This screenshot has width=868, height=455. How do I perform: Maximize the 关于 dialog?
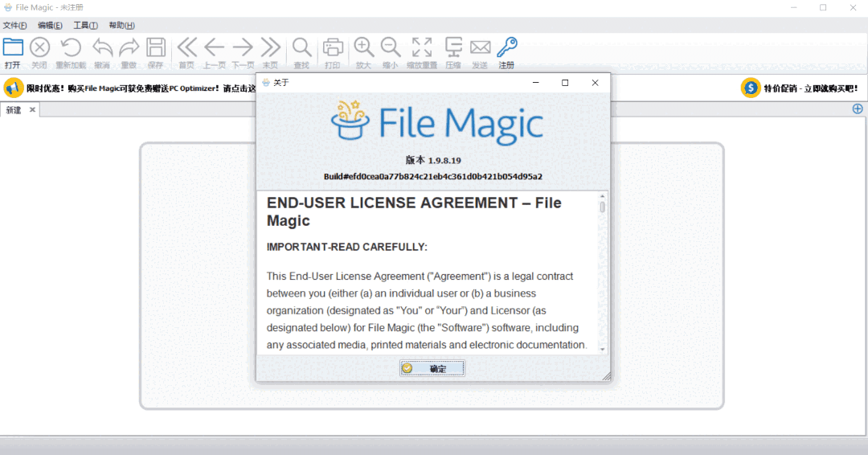[565, 83]
